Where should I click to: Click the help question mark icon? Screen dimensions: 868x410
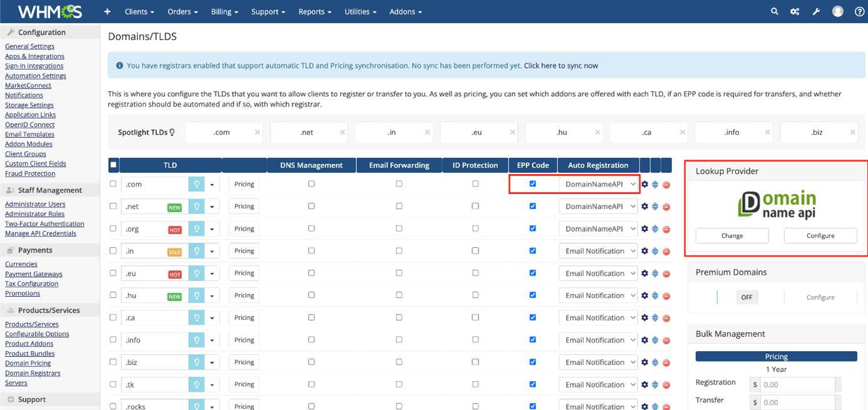point(859,11)
